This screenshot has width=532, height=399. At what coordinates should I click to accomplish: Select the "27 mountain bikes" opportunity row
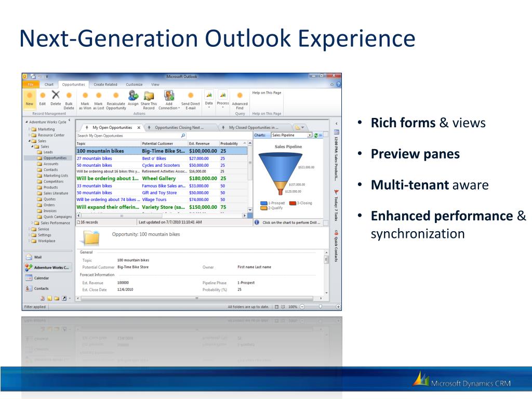[162, 158]
